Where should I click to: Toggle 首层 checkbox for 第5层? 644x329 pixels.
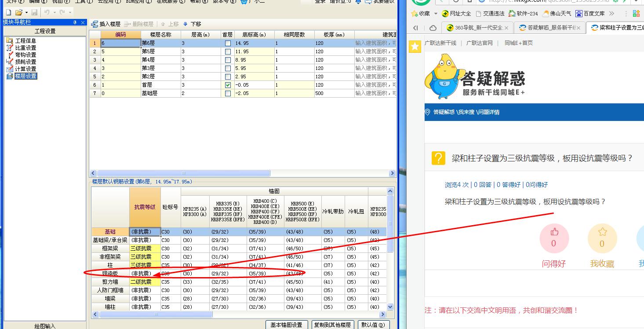click(228, 51)
